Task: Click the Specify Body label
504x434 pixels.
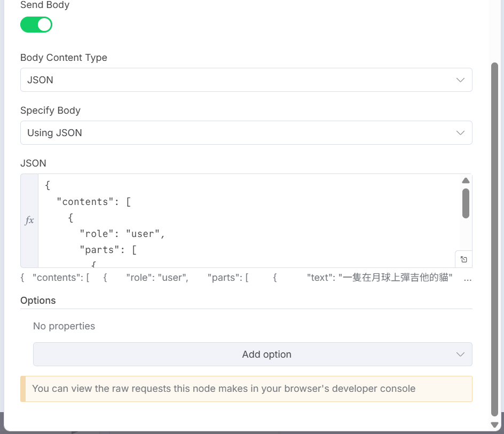Action: (x=51, y=111)
